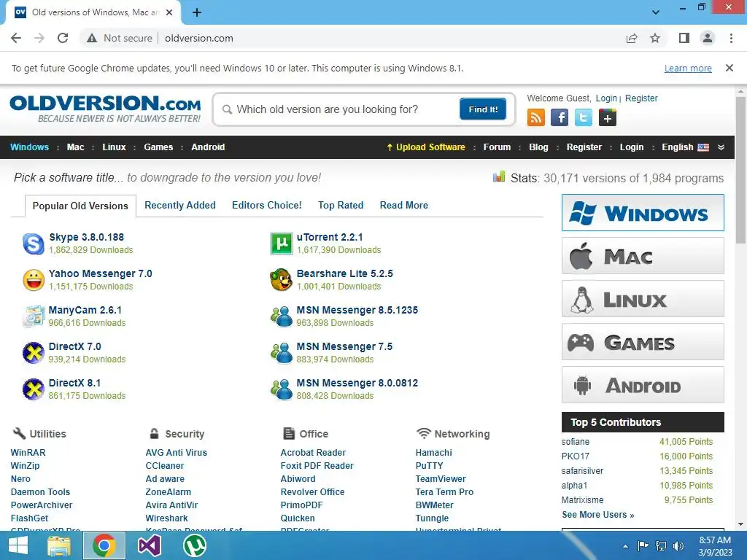Switch to Editors Choice! tab
Screen dimensions: 747x560
click(x=267, y=205)
